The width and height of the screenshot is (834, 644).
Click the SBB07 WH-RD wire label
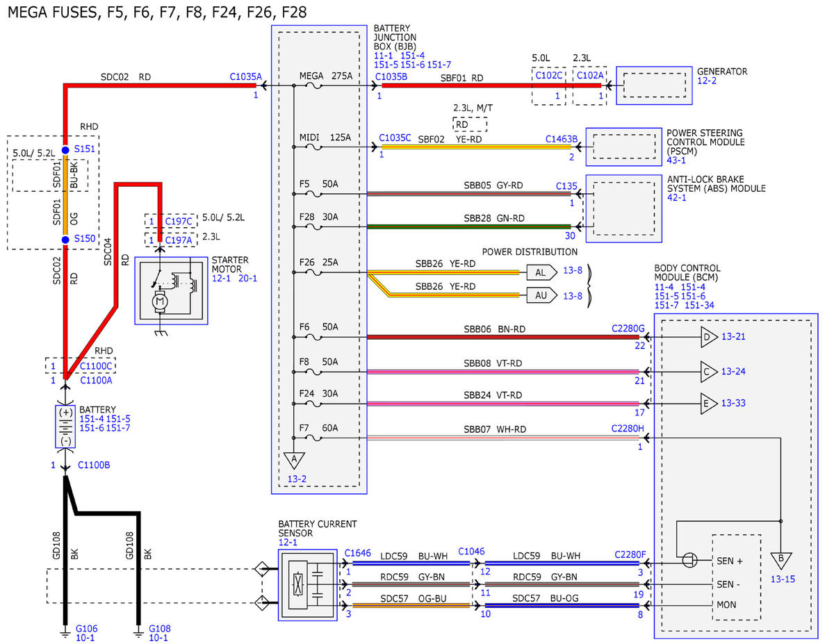tap(494, 430)
